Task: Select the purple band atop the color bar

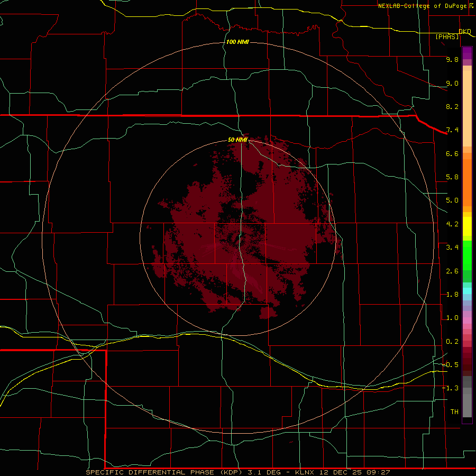Action: point(467,53)
